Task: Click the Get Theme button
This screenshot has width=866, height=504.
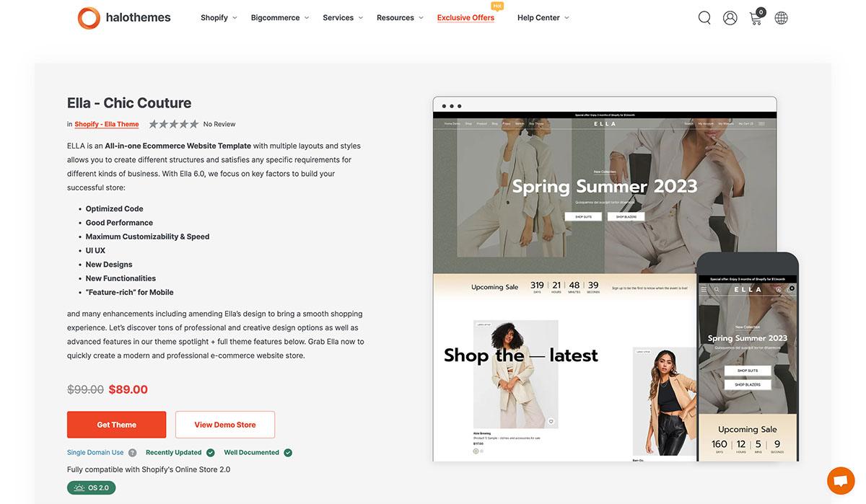Action: [116, 424]
